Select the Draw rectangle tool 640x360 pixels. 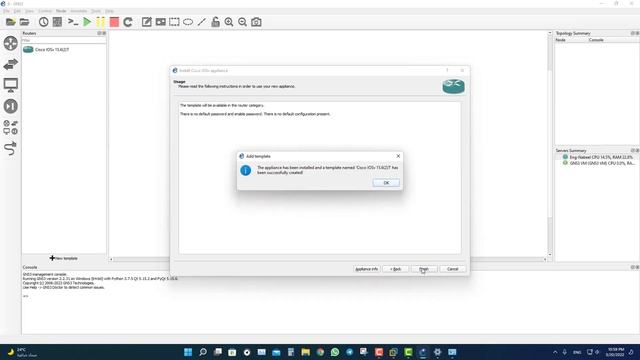pyautogui.click(x=174, y=22)
